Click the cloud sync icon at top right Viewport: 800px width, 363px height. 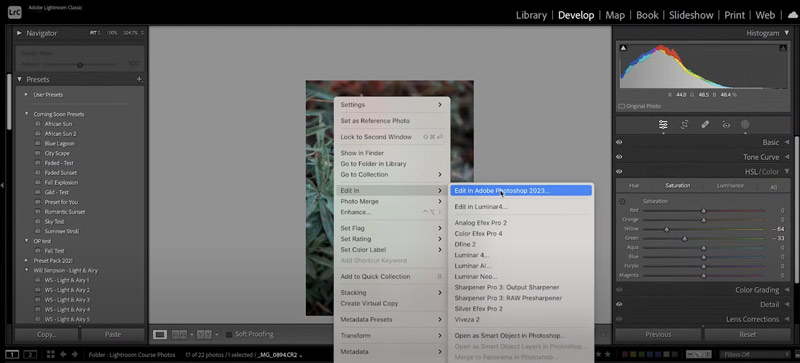792,15
